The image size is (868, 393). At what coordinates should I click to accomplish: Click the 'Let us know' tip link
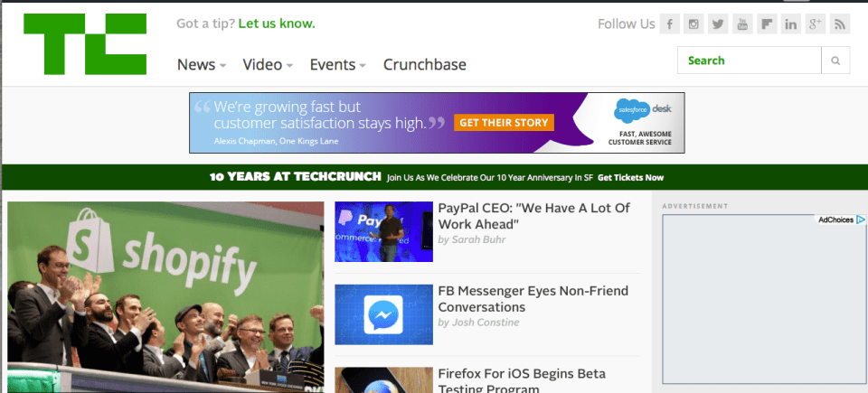tap(277, 23)
